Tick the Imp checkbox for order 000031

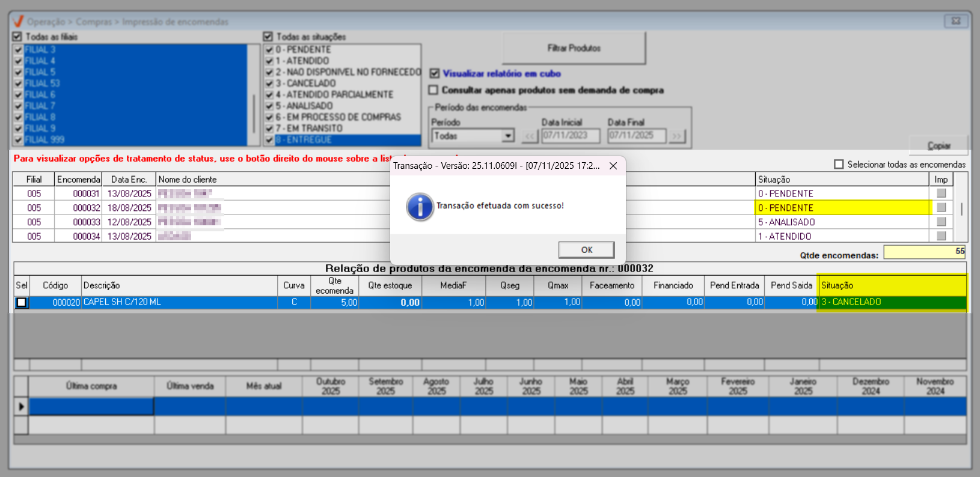point(941,193)
